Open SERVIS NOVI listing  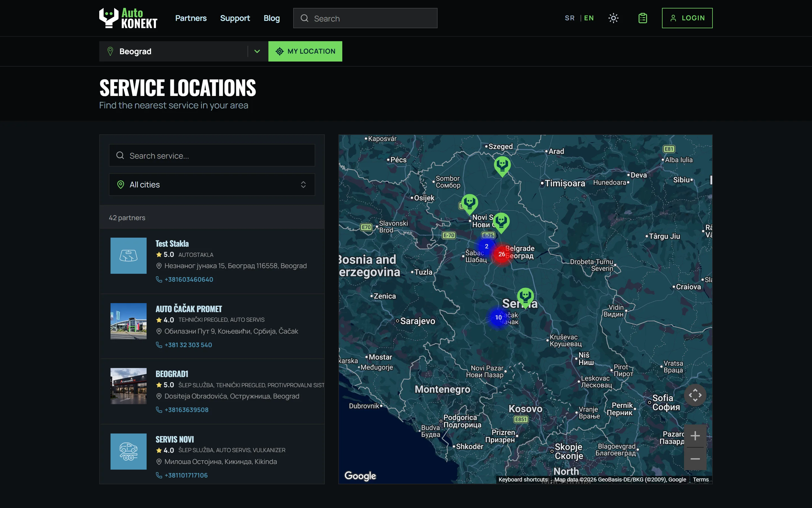(175, 439)
